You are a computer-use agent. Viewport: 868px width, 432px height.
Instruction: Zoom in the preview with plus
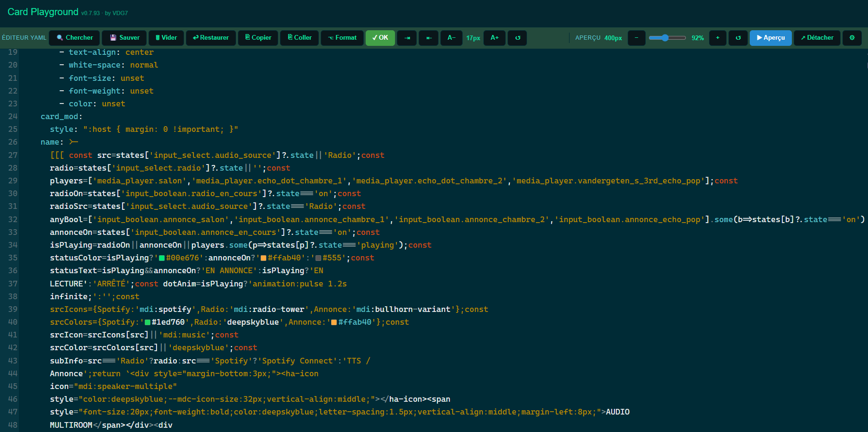click(x=718, y=38)
